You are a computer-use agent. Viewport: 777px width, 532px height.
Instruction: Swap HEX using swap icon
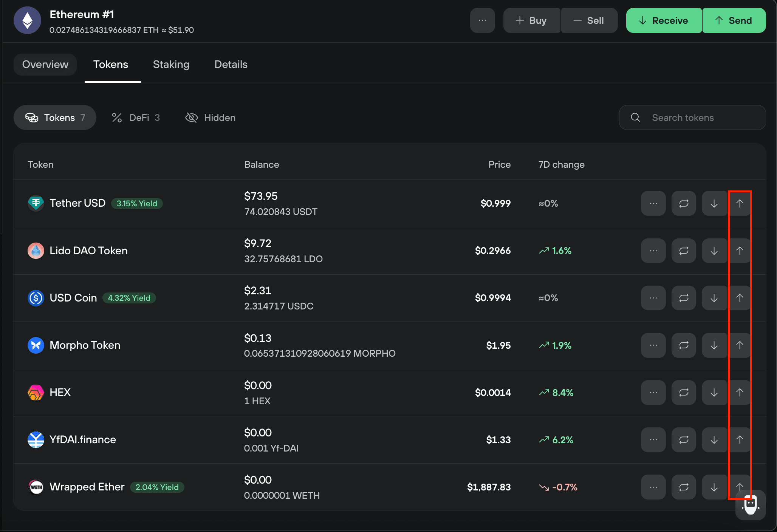(x=684, y=392)
